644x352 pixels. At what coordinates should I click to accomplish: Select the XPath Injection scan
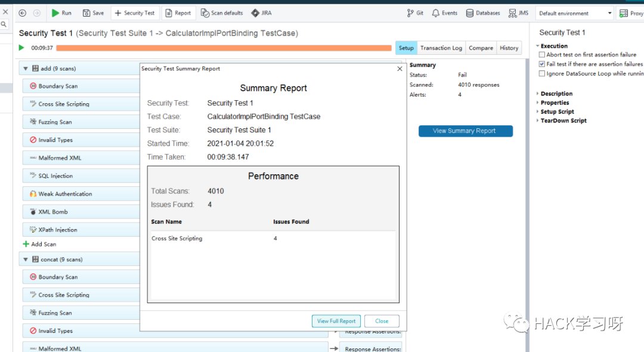(81, 230)
